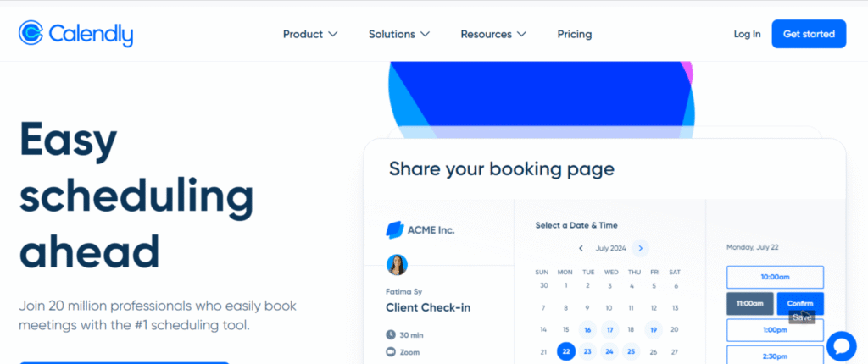This screenshot has width=868, height=364.
Task: Click July 18 on the calendar
Action: (631, 329)
